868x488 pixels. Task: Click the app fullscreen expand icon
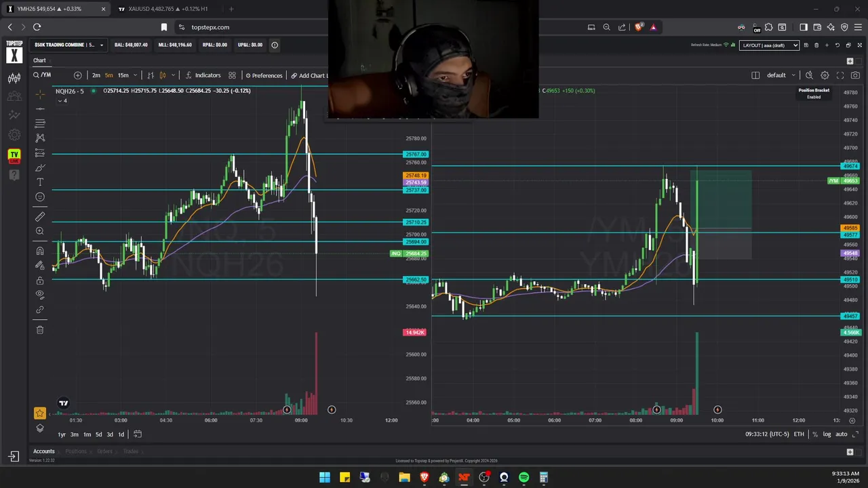pos(859,45)
